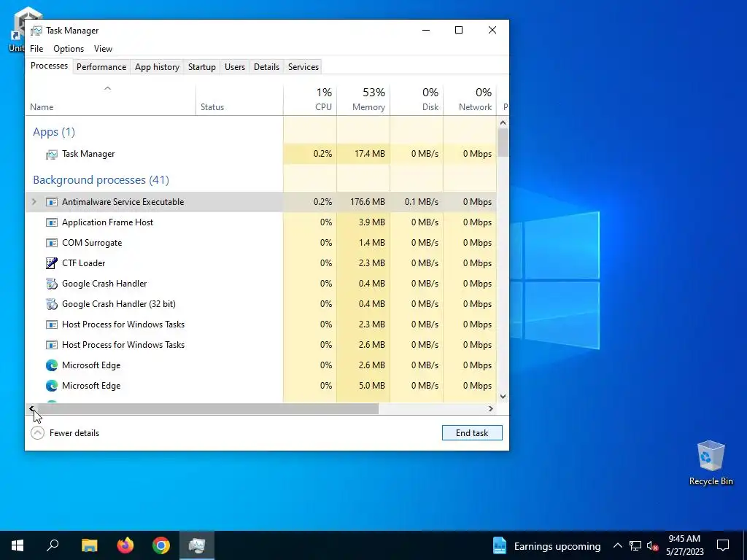Click the second Host Process for Windows Tasks icon
This screenshot has width=747, height=560.
(x=52, y=345)
